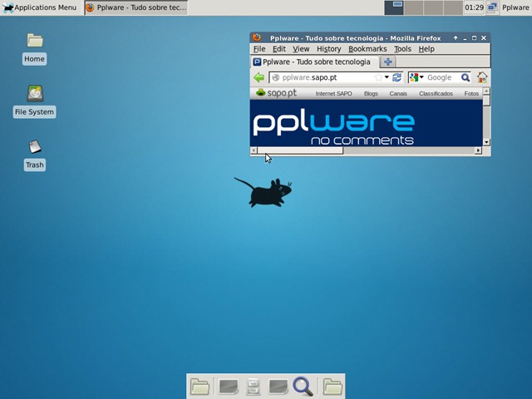Open a new tab with plus button
Viewport: 532px width, 399px height.
click(388, 62)
